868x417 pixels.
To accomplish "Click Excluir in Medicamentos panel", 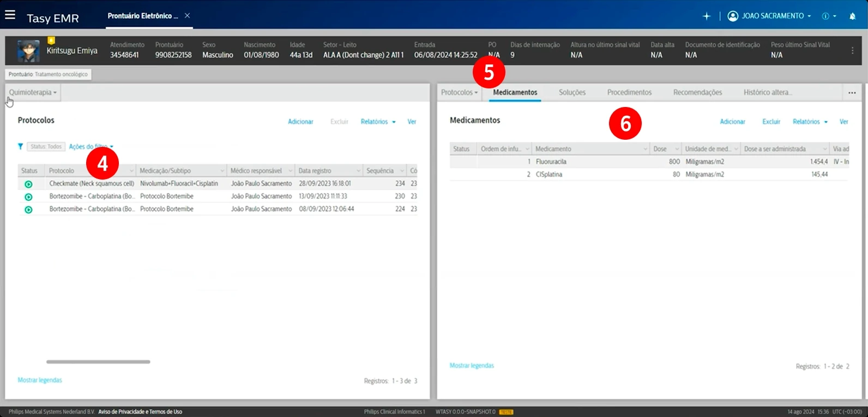I will 771,122.
